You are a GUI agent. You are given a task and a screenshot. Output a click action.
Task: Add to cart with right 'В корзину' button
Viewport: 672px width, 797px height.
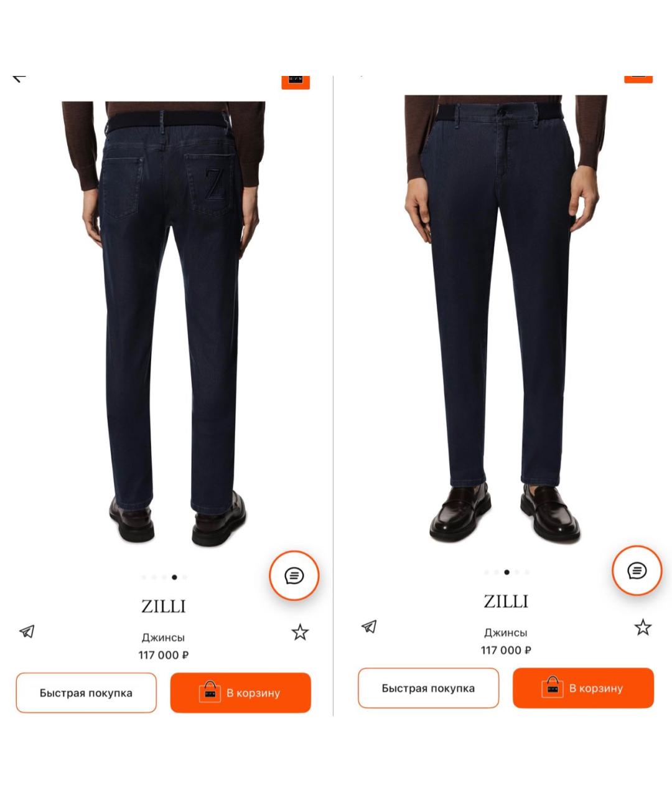click(583, 688)
